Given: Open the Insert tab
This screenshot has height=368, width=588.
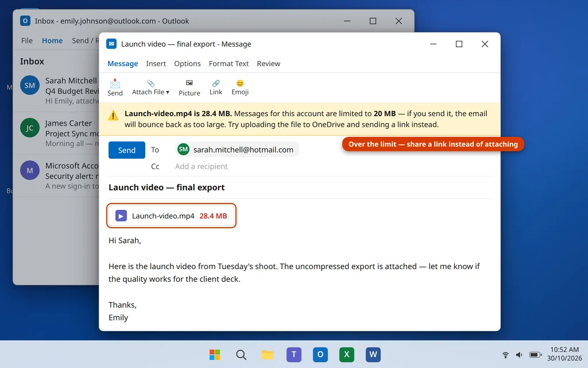Looking at the screenshot, I should (156, 63).
